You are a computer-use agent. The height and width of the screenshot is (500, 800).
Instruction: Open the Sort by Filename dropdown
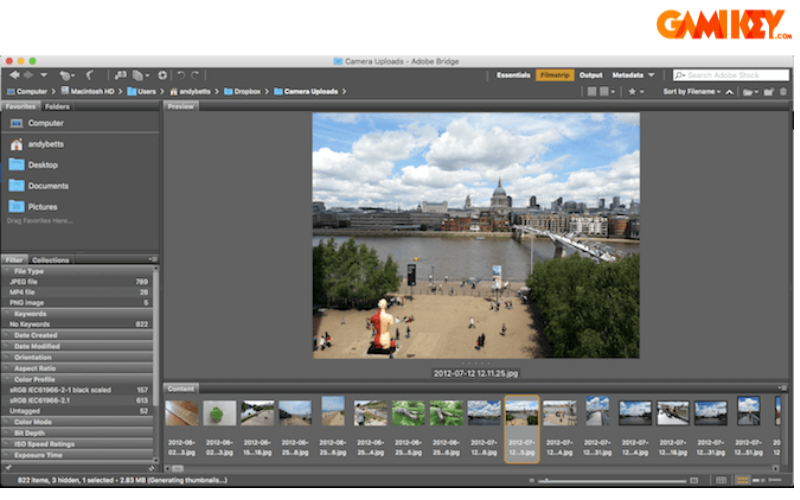(692, 92)
